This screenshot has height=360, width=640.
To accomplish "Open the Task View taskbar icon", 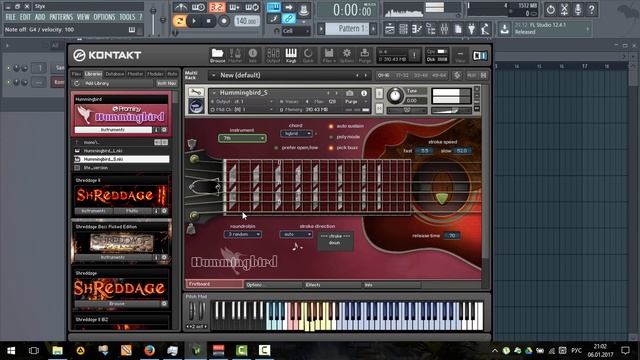I will click(34, 350).
